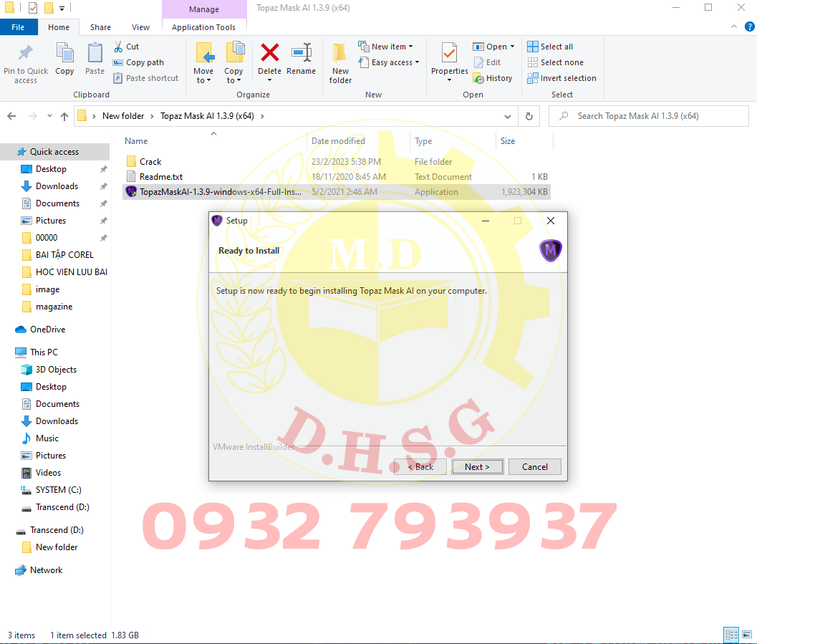Click Select all
The width and height of the screenshot is (825, 644).
click(550, 47)
